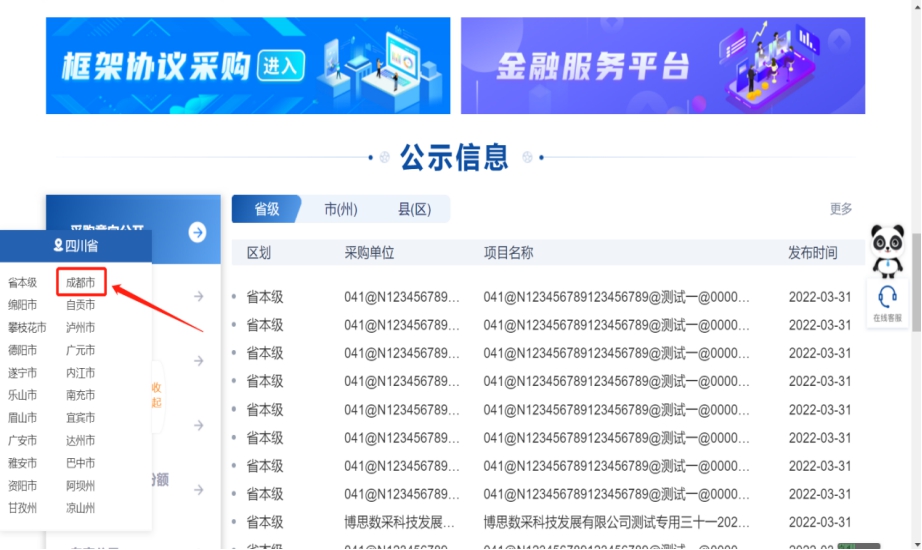Click 进入 on framework agreement banner

click(280, 67)
